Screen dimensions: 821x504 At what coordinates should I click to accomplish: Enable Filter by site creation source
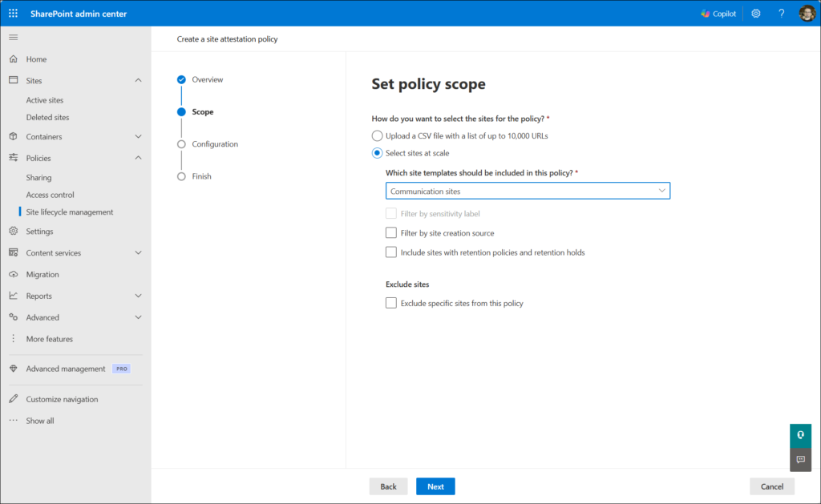[391, 233]
